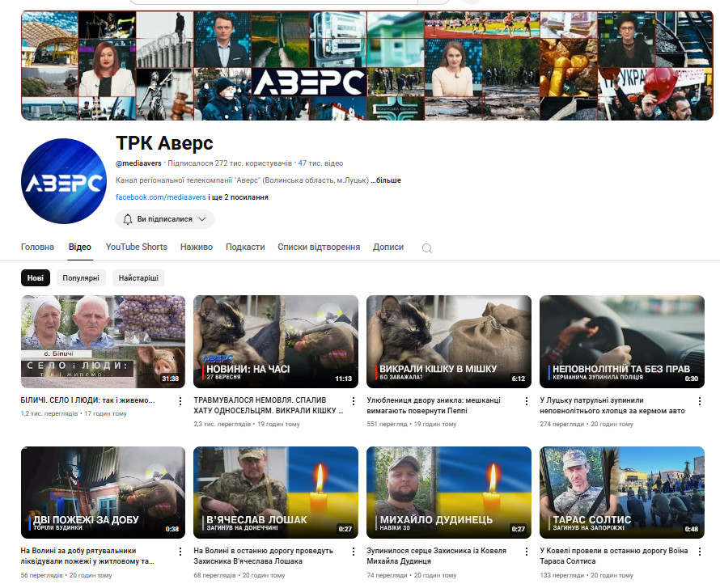Expand the Ви підписалися subscription dropdown
This screenshot has height=588, width=720.
coord(165,219)
